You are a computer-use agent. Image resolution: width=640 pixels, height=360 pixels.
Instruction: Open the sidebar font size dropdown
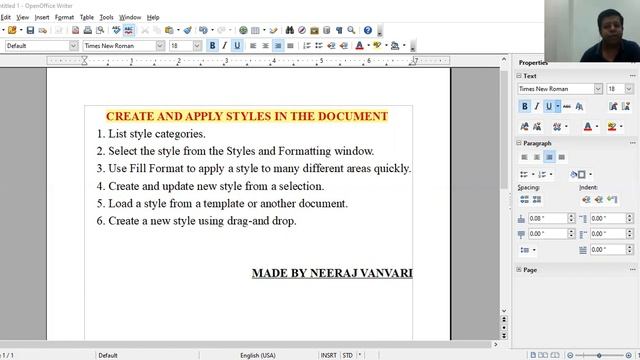629,89
